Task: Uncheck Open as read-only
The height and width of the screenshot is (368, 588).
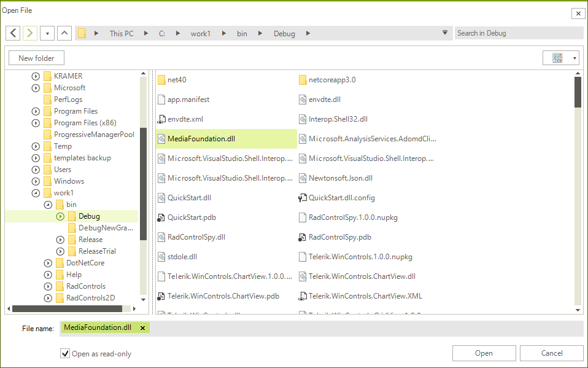Action: click(64, 353)
